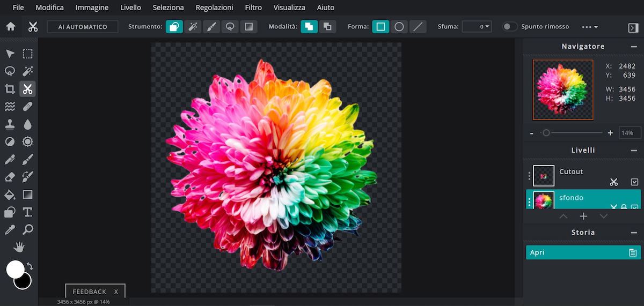Zoom out with navigator minus button

tap(531, 133)
